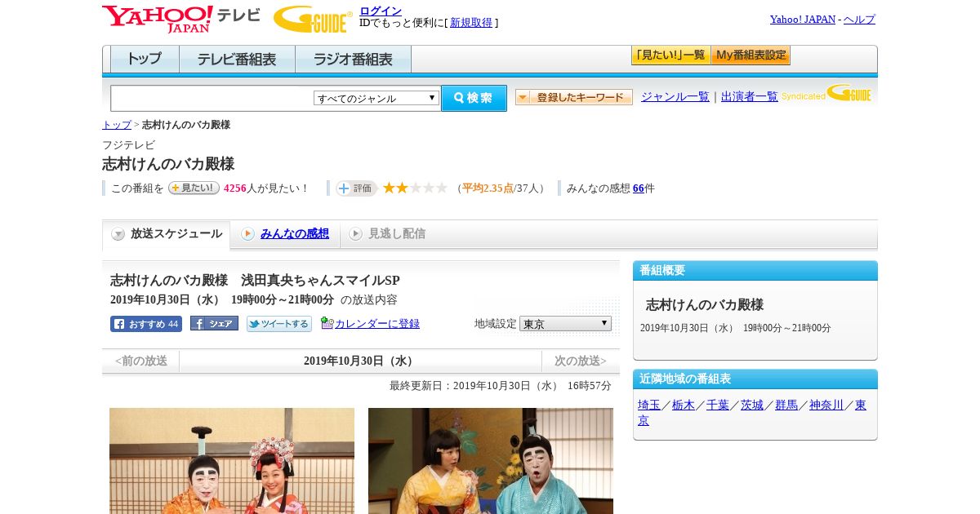Click the 評価 plus button
Screen dimensions: 980x514
click(356, 188)
